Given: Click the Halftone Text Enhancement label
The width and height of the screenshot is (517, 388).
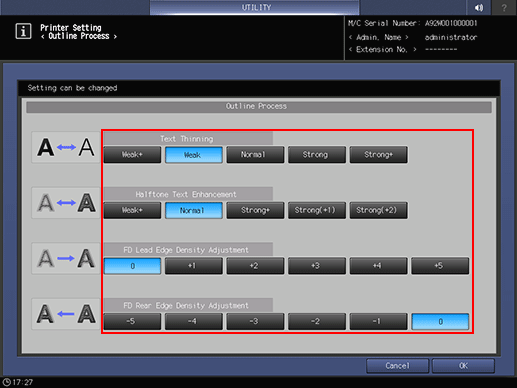Looking at the screenshot, I should pos(186,194).
